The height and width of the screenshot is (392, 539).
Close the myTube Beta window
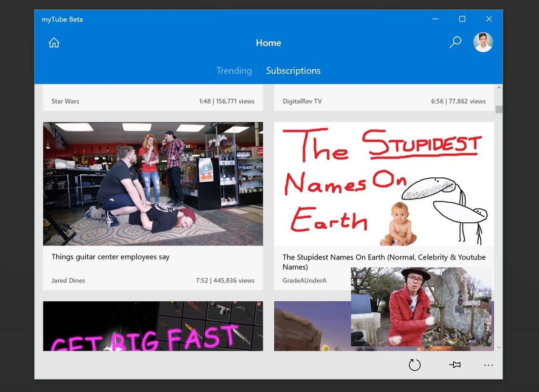pos(489,19)
